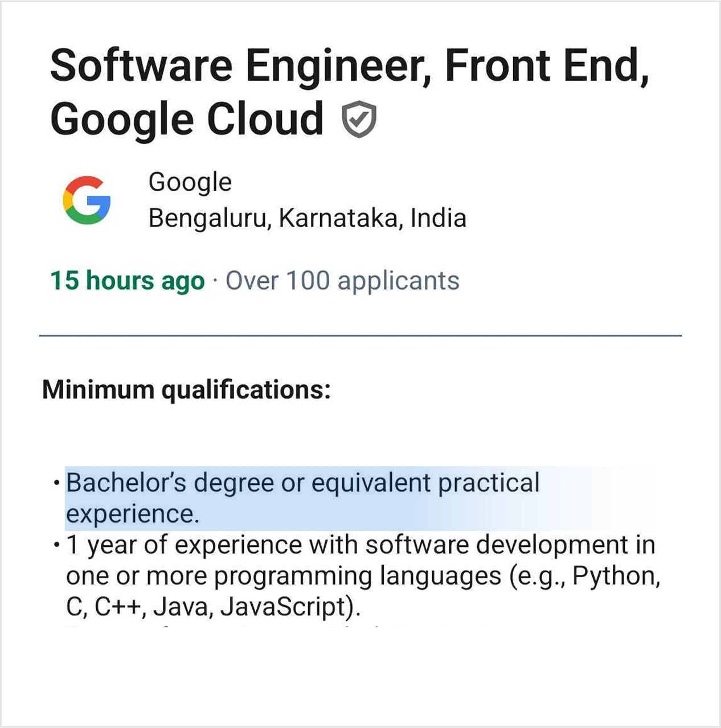Click the word Python in qualifications
The image size is (721, 728).
613,577
